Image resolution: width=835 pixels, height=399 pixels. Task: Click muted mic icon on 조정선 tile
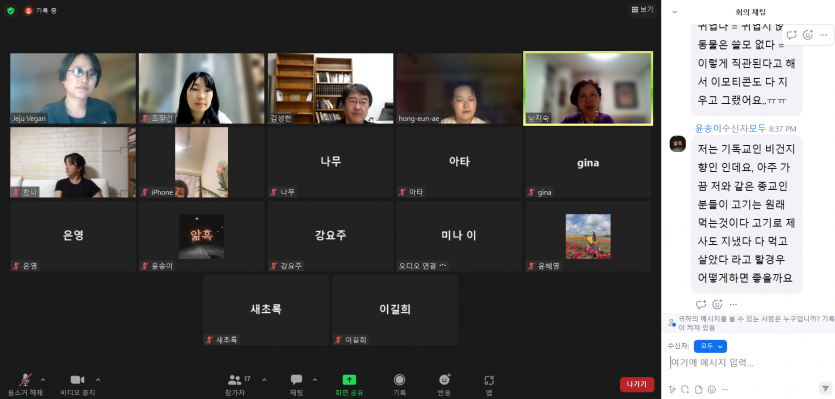(145, 118)
